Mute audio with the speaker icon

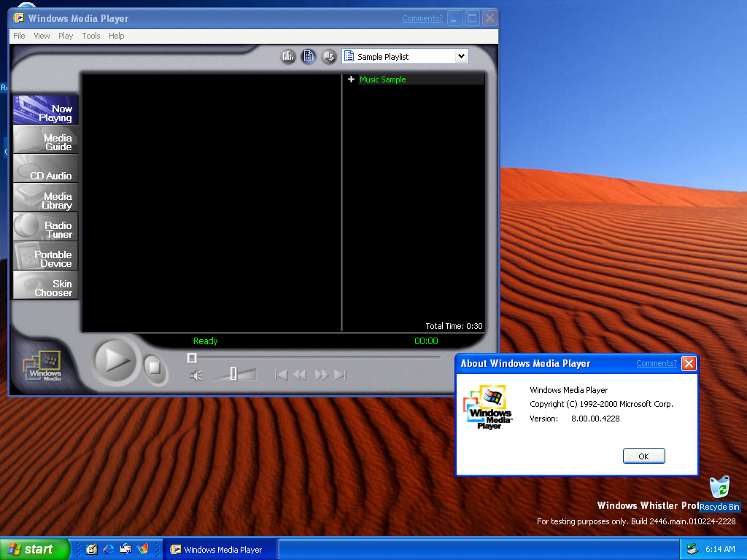[x=196, y=376]
